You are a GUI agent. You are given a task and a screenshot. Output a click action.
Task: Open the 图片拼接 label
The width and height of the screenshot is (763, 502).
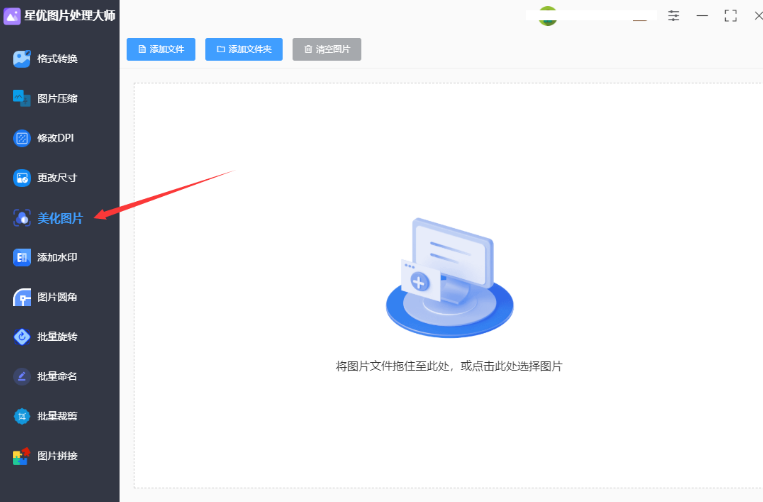coord(57,456)
